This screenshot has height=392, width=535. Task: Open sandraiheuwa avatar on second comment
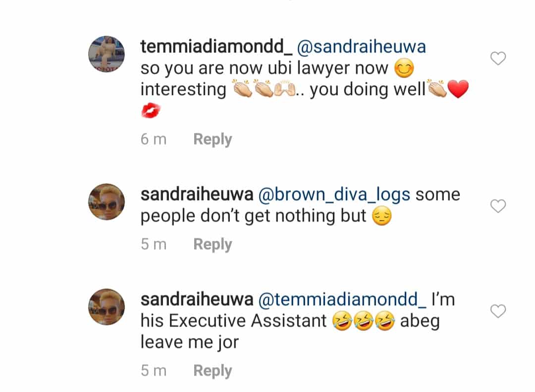click(107, 202)
